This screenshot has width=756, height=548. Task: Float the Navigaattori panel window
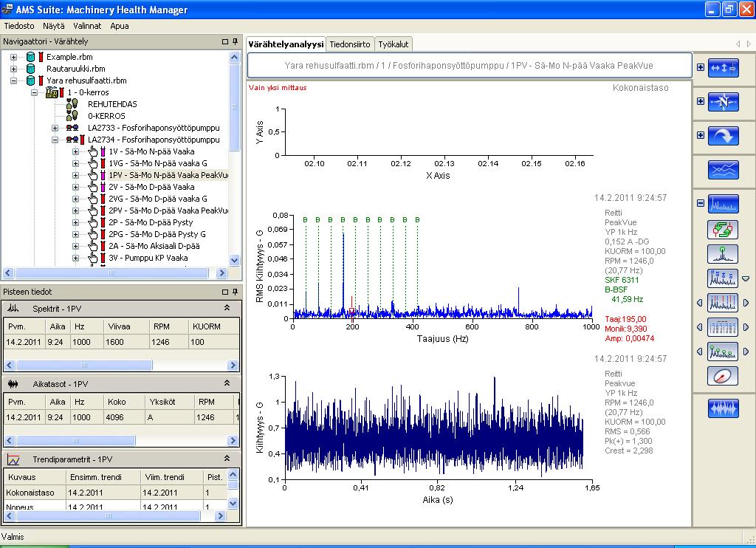(224, 42)
